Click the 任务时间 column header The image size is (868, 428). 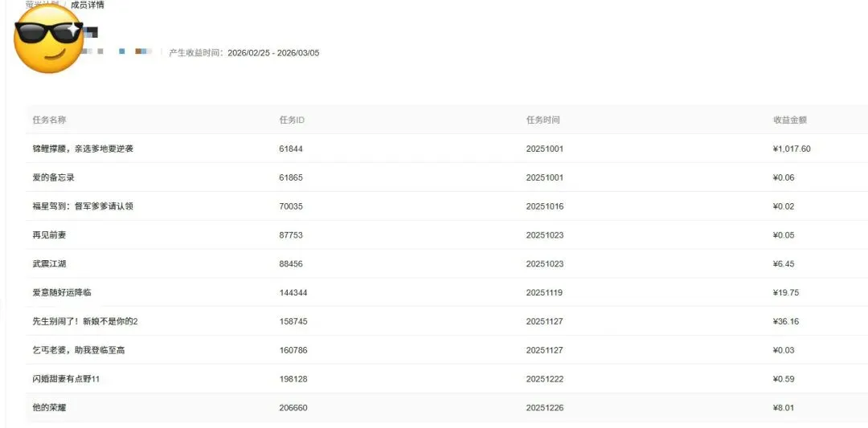[543, 120]
